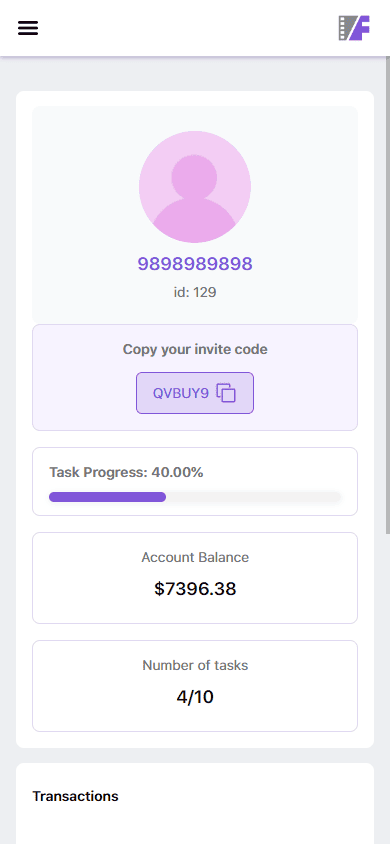Click the phone number 9898989898
Viewport: 390px width, 844px height.
pyautogui.click(x=195, y=264)
